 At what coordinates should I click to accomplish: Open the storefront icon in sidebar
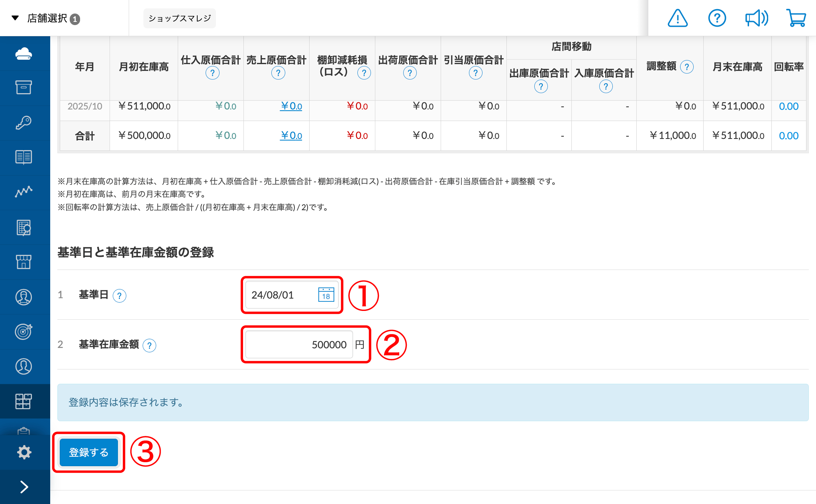tap(24, 262)
